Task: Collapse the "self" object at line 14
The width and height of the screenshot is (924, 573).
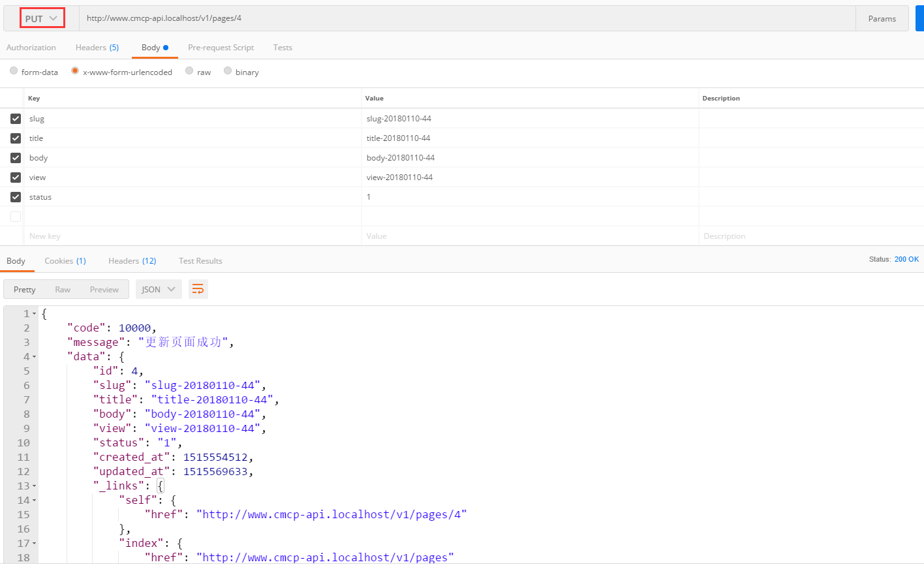Action: 35,501
